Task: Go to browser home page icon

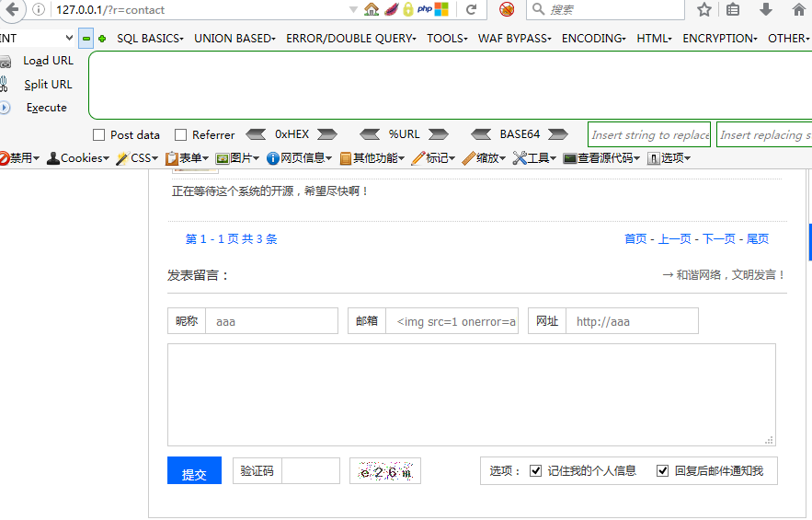Action: coord(799,9)
